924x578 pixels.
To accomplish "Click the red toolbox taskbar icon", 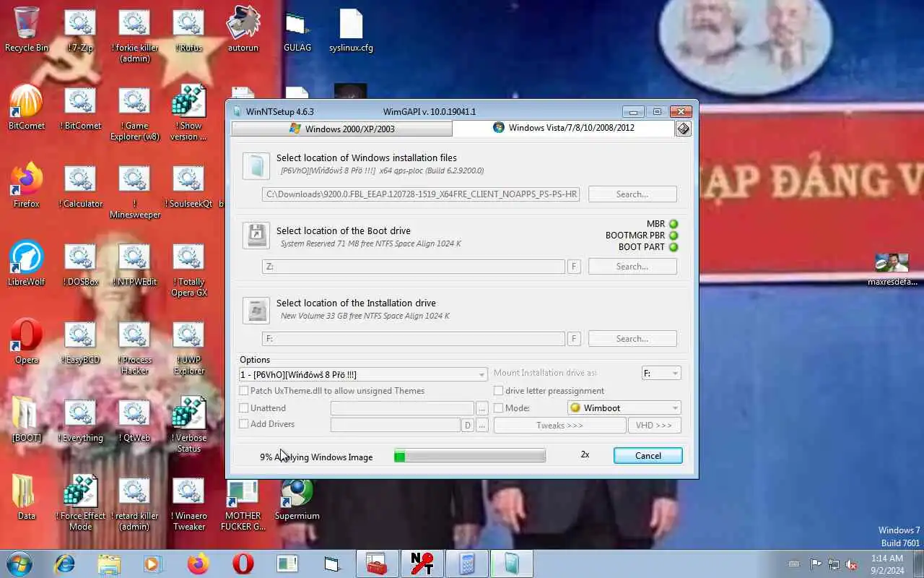I will click(377, 564).
